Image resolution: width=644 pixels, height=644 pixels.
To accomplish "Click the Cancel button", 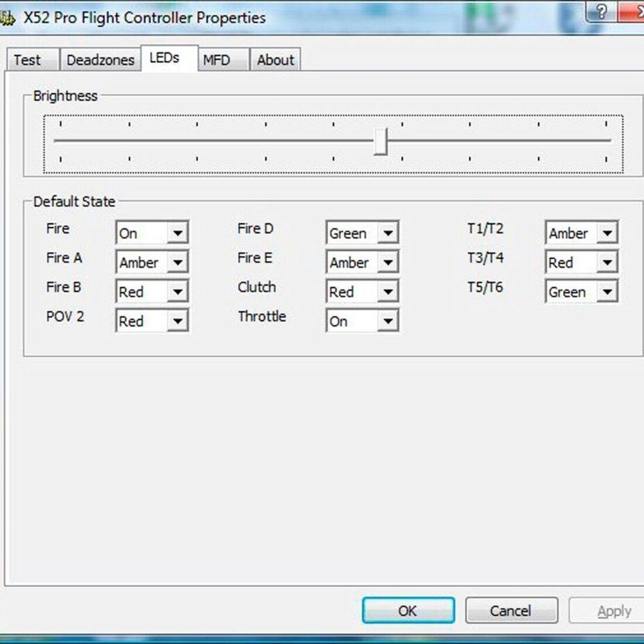I will pos(511,611).
